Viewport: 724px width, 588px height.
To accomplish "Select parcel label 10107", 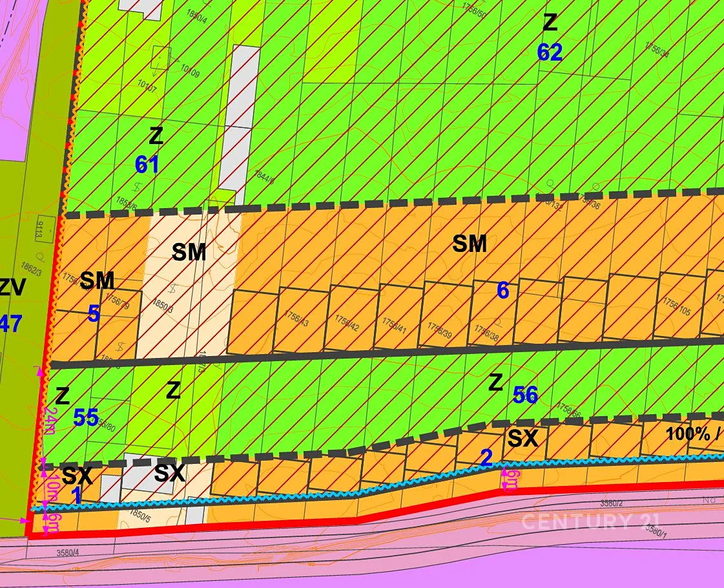I will click(x=147, y=86).
